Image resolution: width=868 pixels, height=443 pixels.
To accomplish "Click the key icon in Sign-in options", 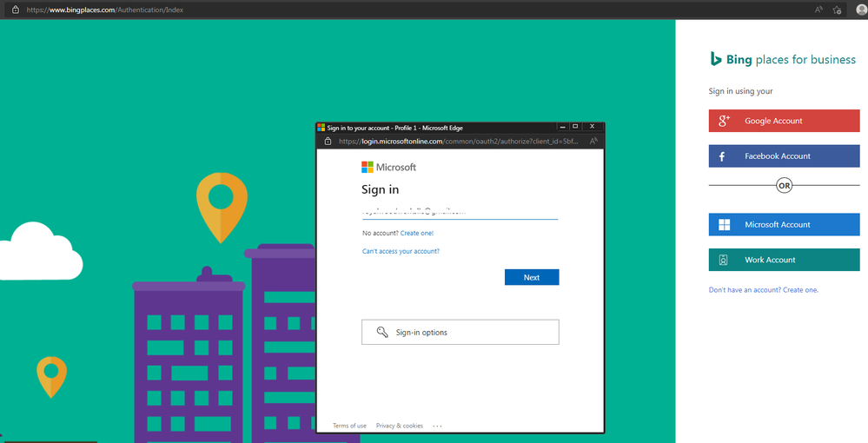I will pyautogui.click(x=382, y=332).
